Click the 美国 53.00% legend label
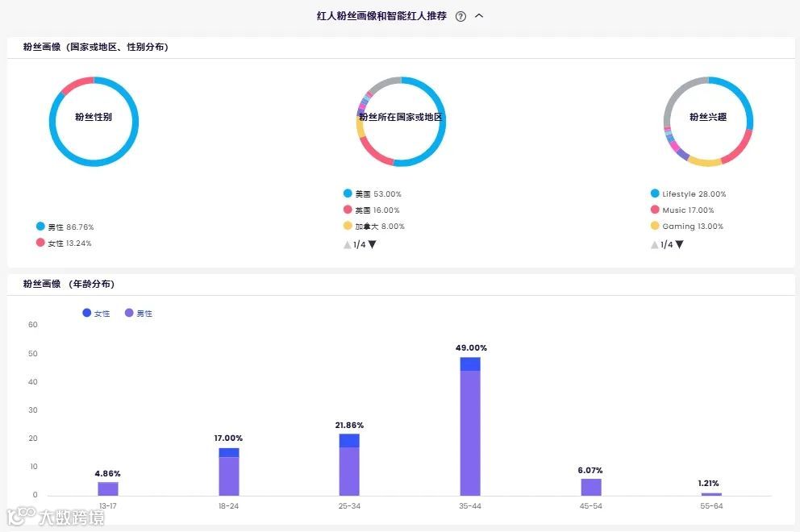Image resolution: width=800 pixels, height=532 pixels. (x=379, y=193)
